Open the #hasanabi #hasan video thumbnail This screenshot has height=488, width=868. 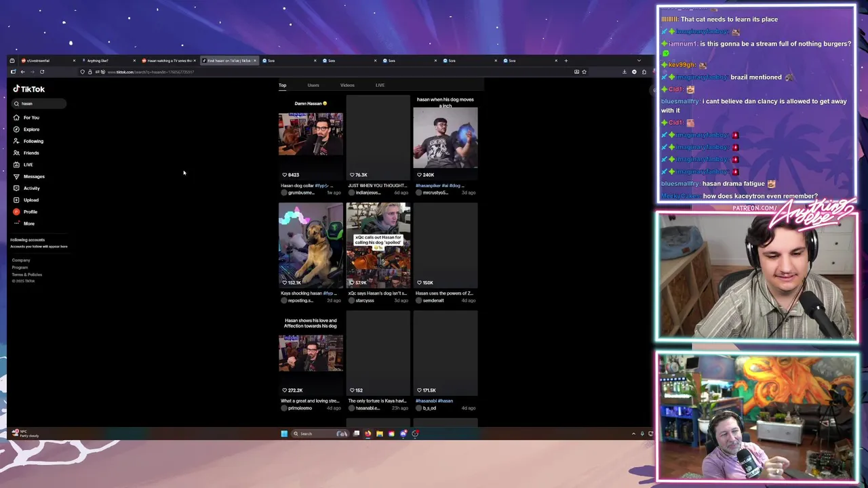(x=446, y=353)
